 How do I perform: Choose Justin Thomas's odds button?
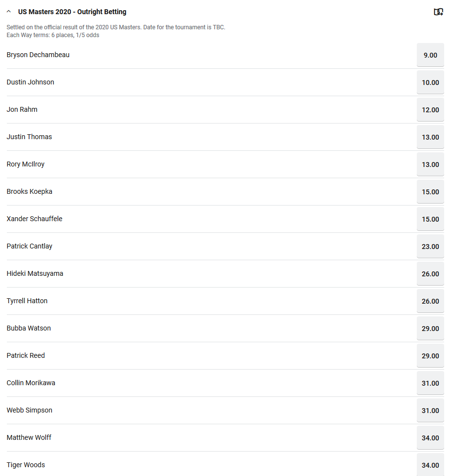430,137
